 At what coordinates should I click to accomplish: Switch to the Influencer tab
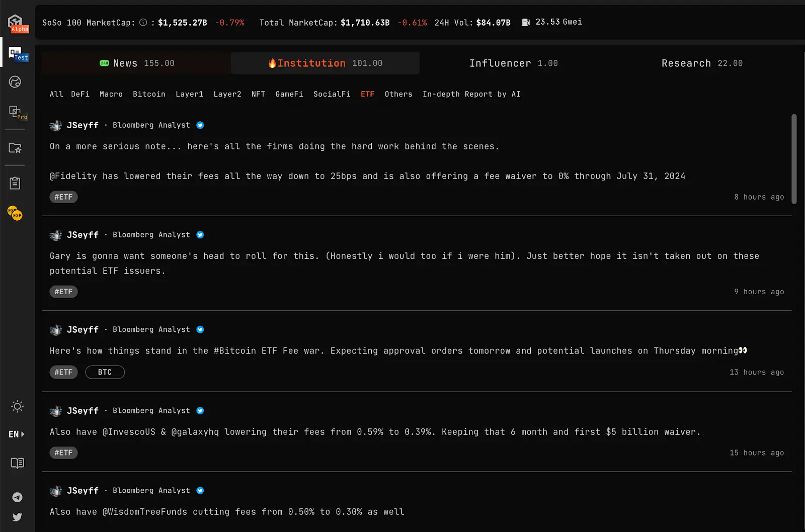(x=514, y=63)
